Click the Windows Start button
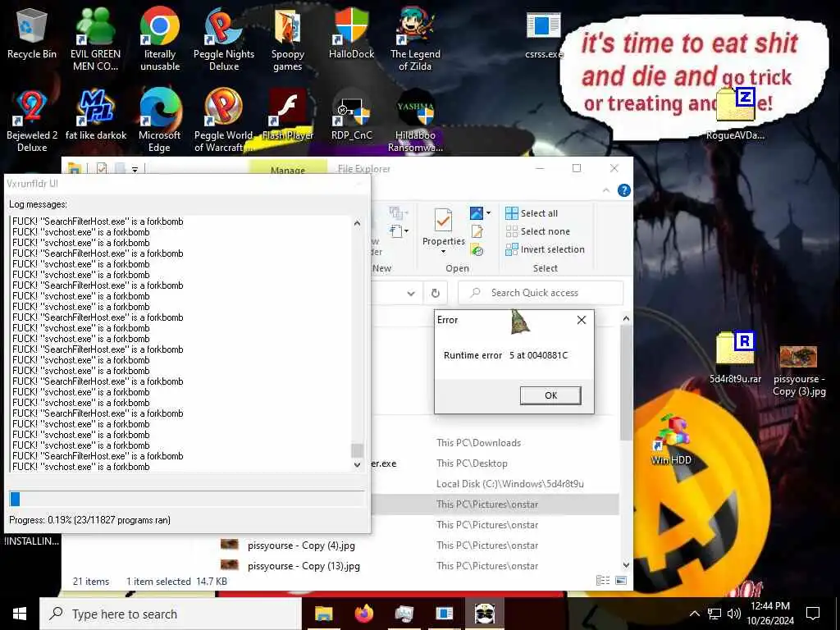The width and height of the screenshot is (840, 630). pos(20,614)
